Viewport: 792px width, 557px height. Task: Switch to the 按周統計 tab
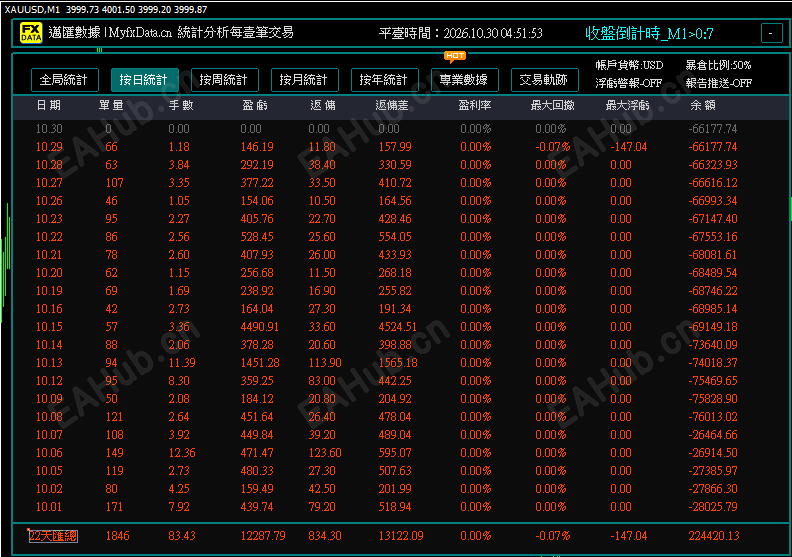coord(225,80)
